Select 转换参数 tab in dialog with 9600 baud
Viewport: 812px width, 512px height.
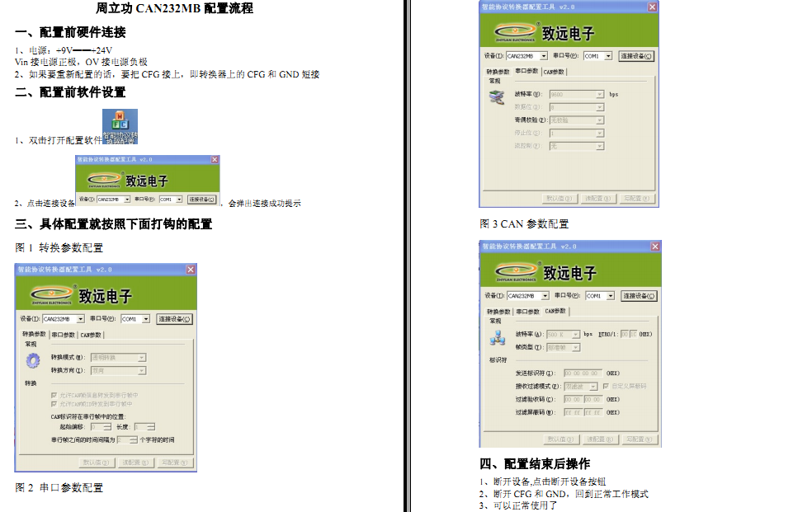pos(498,72)
